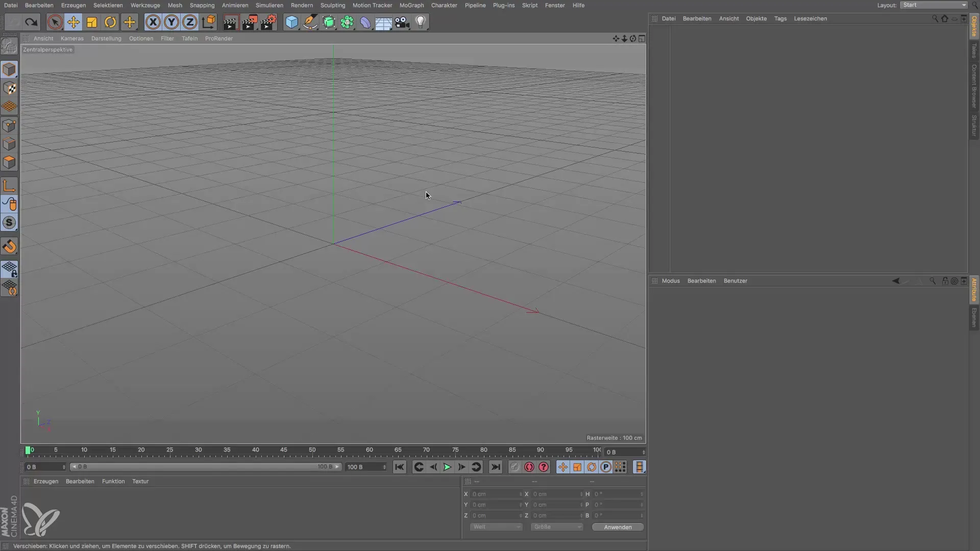This screenshot has width=980, height=551.
Task: Render active view icon
Action: point(231,22)
